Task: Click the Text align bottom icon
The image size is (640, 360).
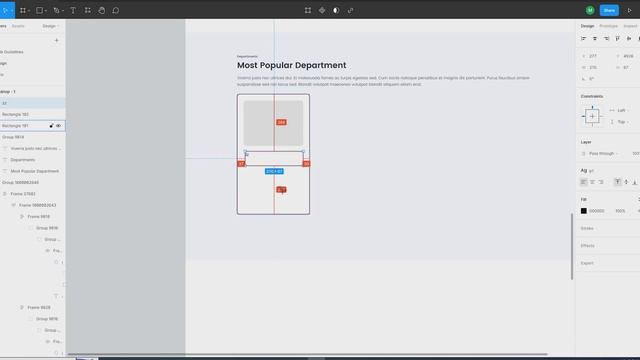Action: 635,182
